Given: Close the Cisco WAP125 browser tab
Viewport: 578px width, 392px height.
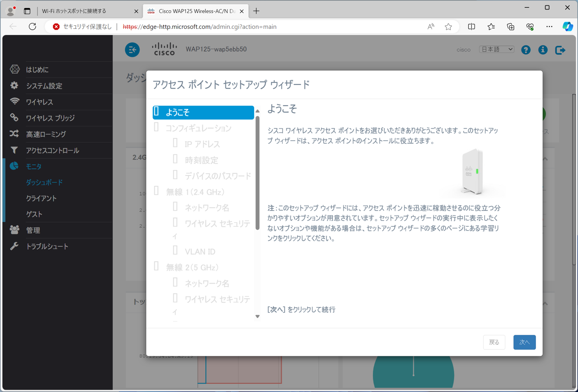Looking at the screenshot, I should coord(242,11).
